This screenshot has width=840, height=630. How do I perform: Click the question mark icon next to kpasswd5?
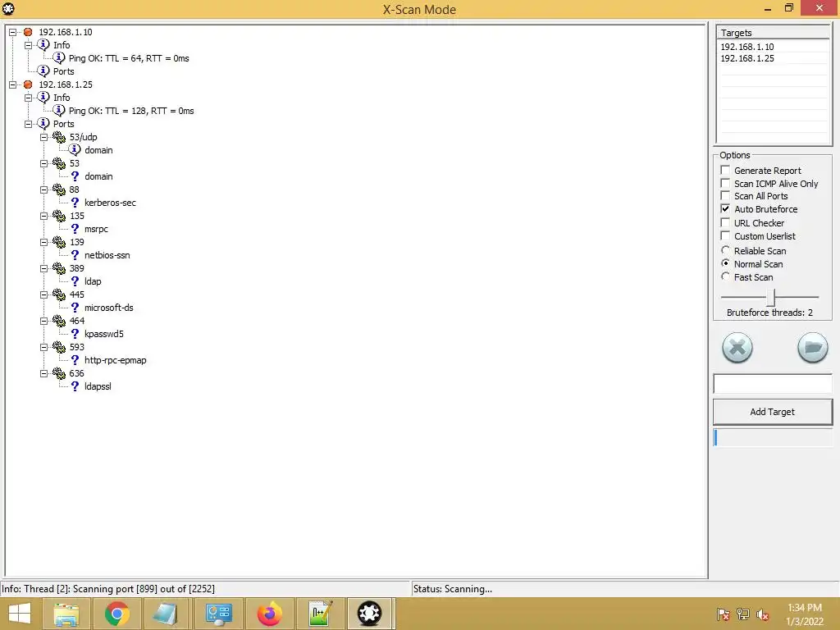click(75, 334)
